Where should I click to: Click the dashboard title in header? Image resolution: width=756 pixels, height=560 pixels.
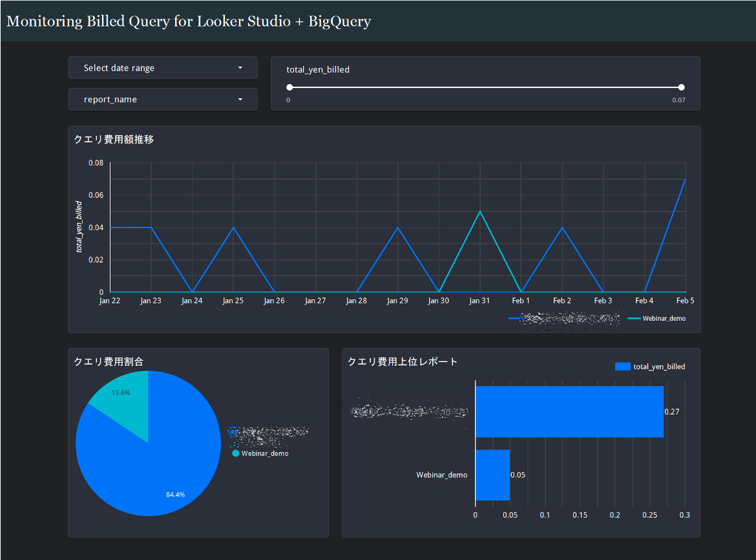pyautogui.click(x=189, y=21)
